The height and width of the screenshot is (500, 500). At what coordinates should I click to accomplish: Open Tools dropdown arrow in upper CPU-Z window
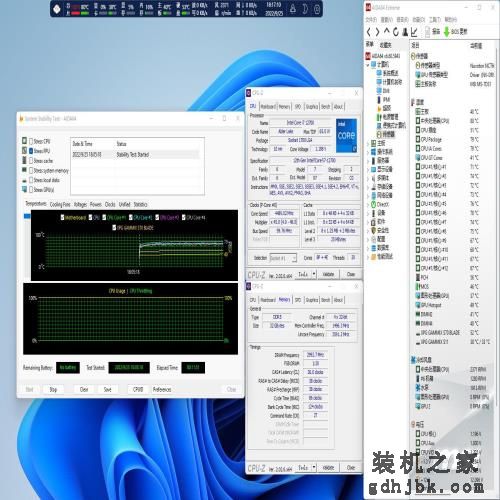pos(314,274)
